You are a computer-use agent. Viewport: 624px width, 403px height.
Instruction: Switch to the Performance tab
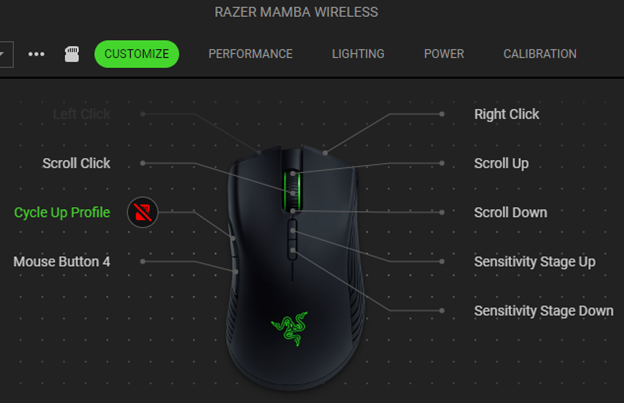250,54
